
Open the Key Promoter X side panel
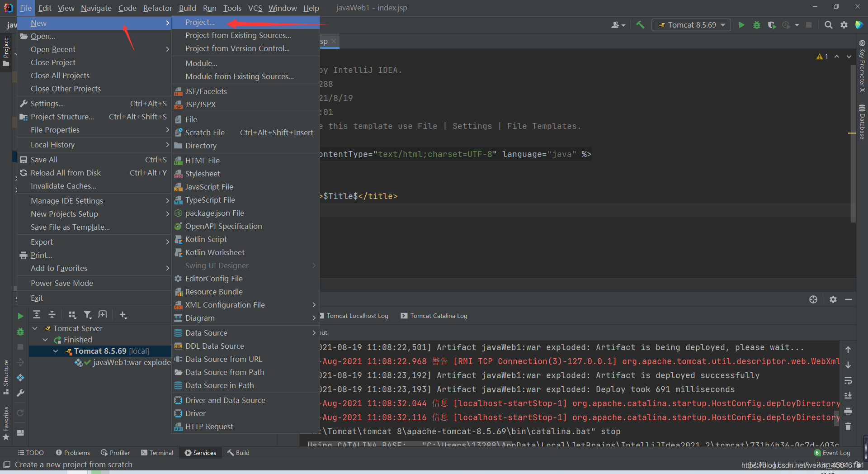pos(862,66)
